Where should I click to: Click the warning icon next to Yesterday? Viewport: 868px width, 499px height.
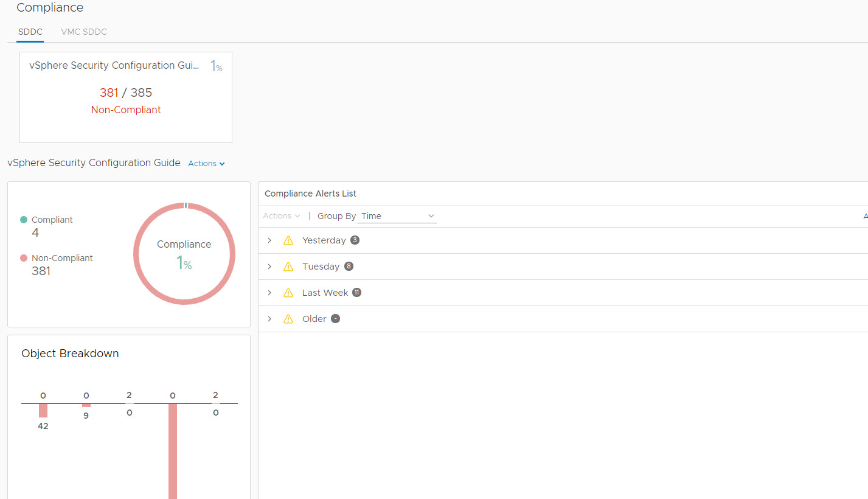pos(288,240)
